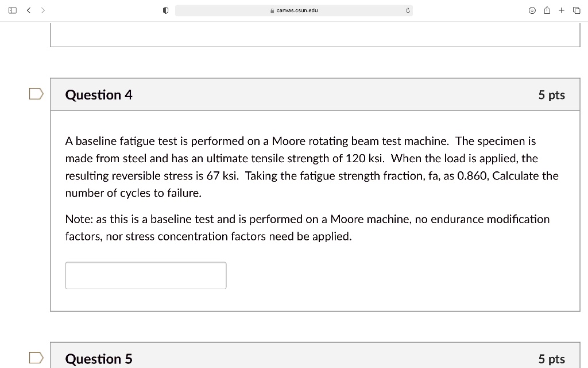Open the Safari sidebar

12,10
